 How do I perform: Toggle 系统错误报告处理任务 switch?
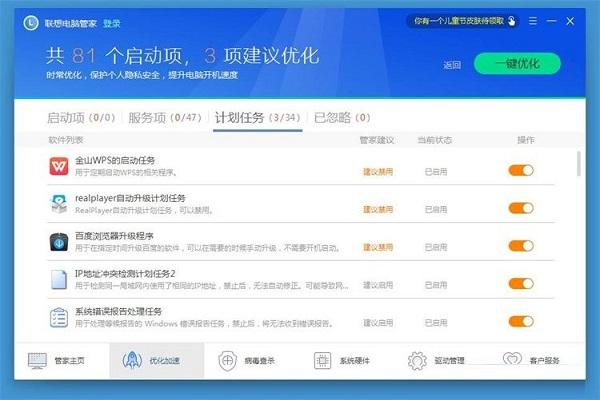coord(521,322)
